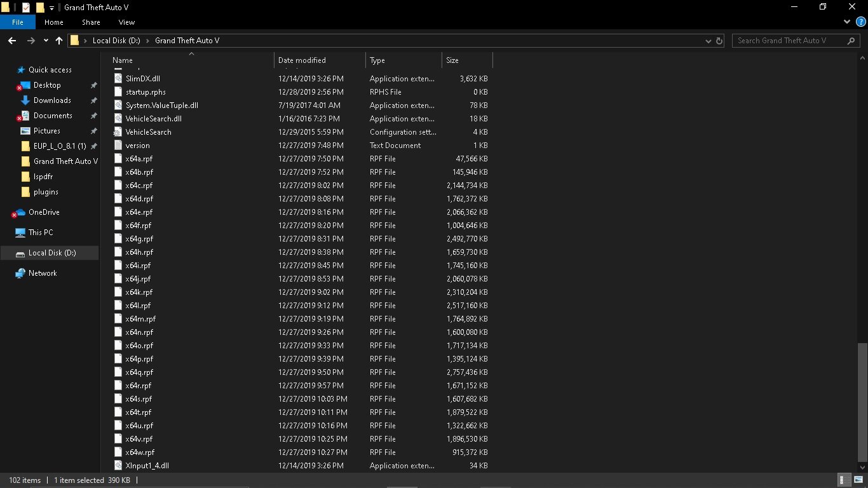Open Quick access in the navigation pane
868x488 pixels.
50,70
